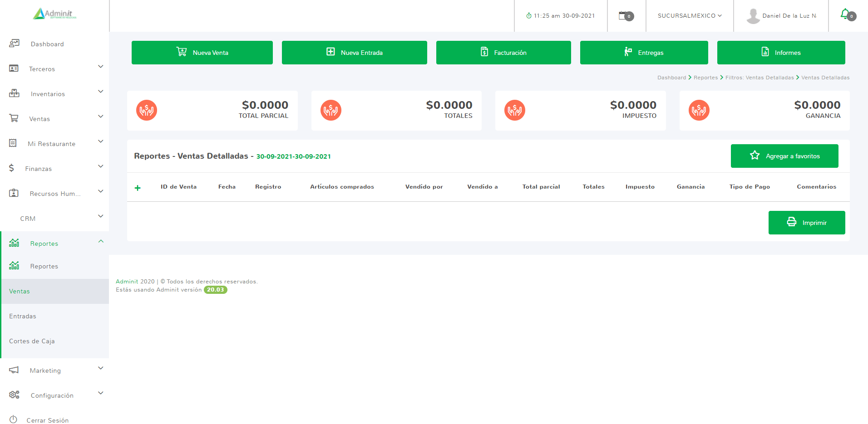Select Entradas under Reportes
This screenshot has width=868, height=424.
23,316
